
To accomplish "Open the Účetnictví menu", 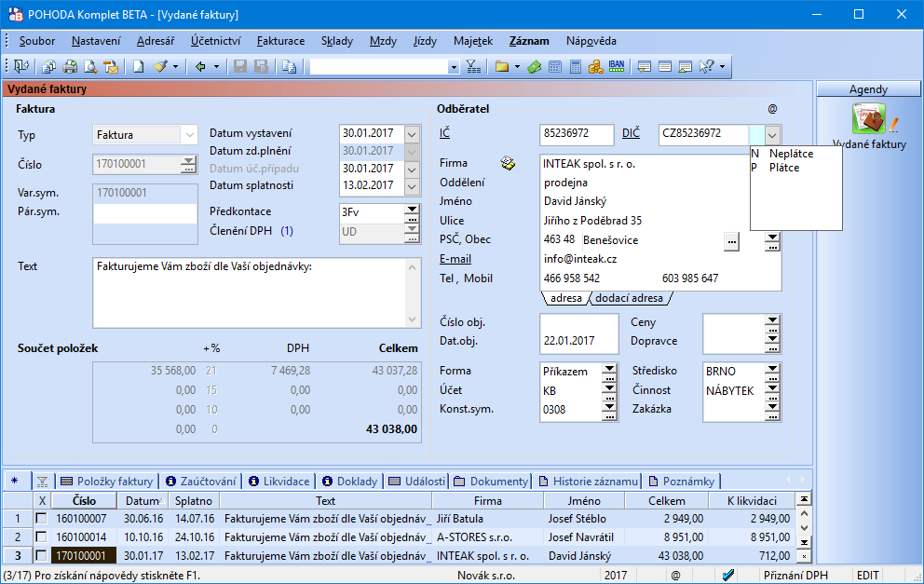I will [x=216, y=41].
